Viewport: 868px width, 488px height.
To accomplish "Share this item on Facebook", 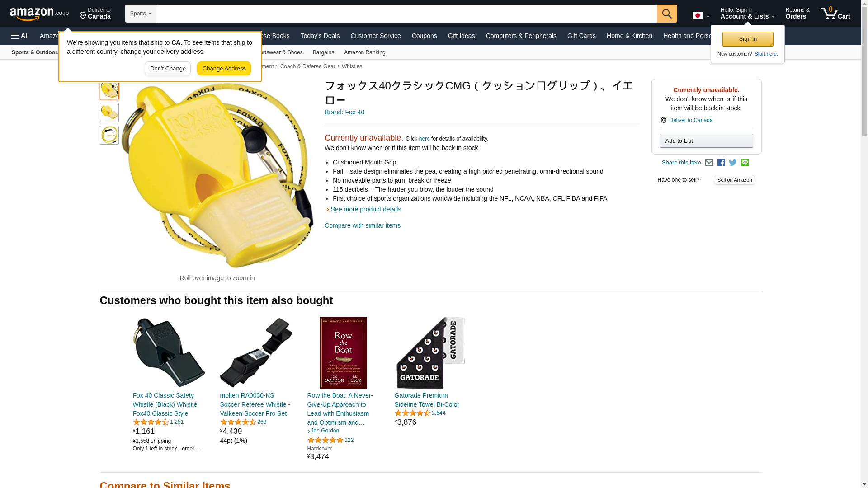I will click(x=721, y=163).
